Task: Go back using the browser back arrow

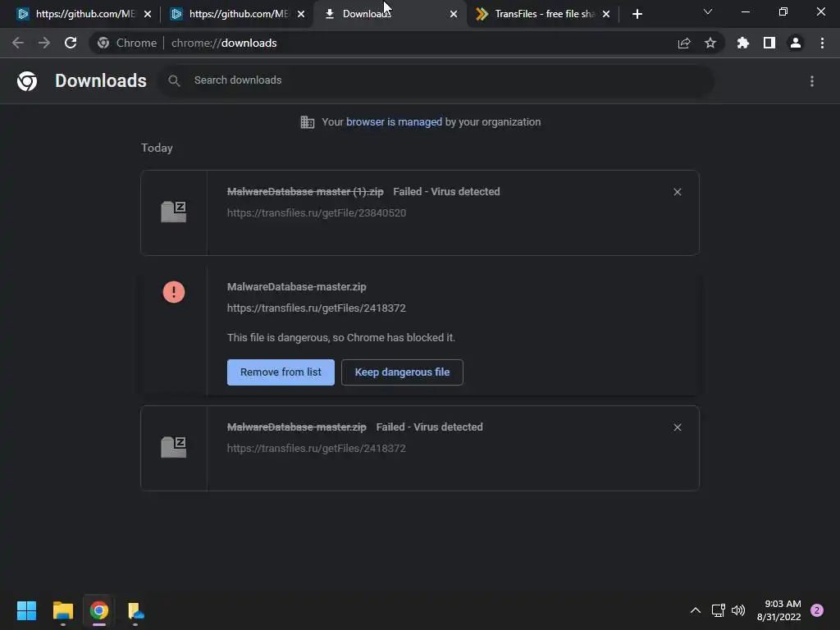Action: (x=18, y=43)
